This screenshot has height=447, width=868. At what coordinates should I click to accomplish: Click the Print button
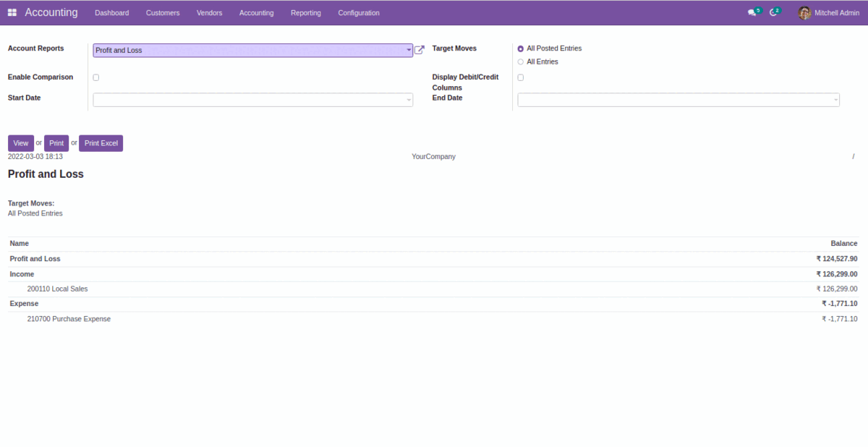pos(56,143)
